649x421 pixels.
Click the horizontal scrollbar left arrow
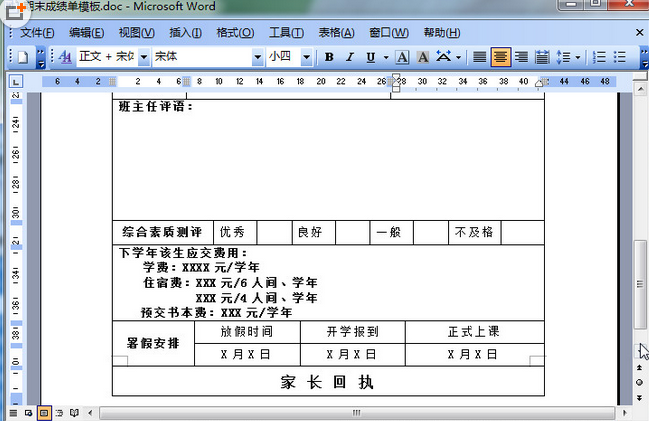[90, 413]
